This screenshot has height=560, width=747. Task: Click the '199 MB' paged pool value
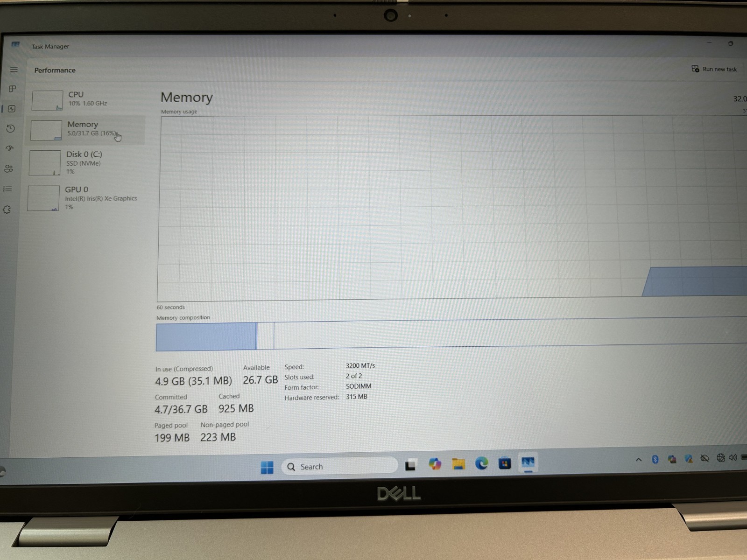click(172, 438)
